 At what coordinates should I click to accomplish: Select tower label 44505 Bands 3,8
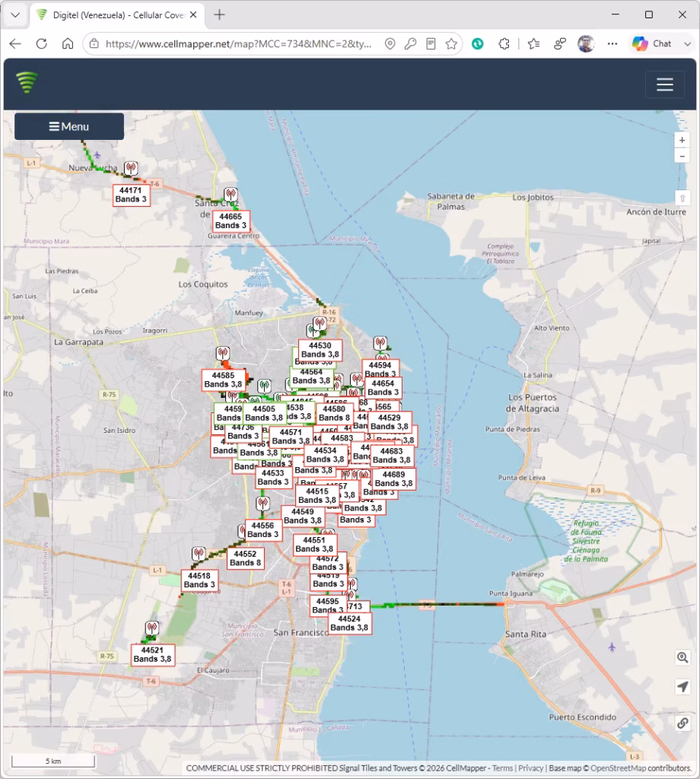(x=264, y=413)
